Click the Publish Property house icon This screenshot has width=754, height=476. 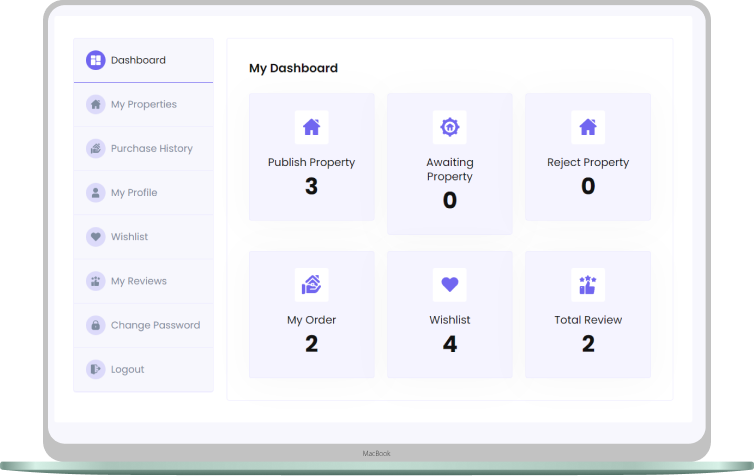point(312,127)
